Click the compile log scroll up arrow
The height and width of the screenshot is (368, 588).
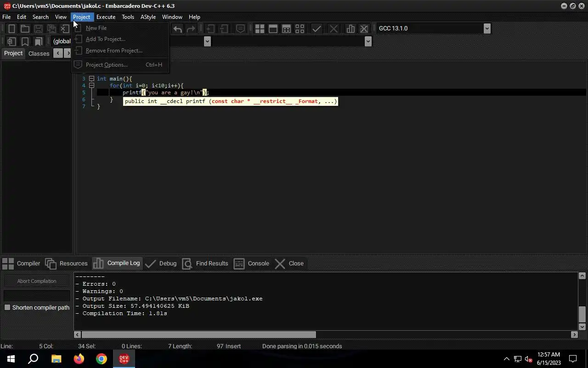point(582,276)
